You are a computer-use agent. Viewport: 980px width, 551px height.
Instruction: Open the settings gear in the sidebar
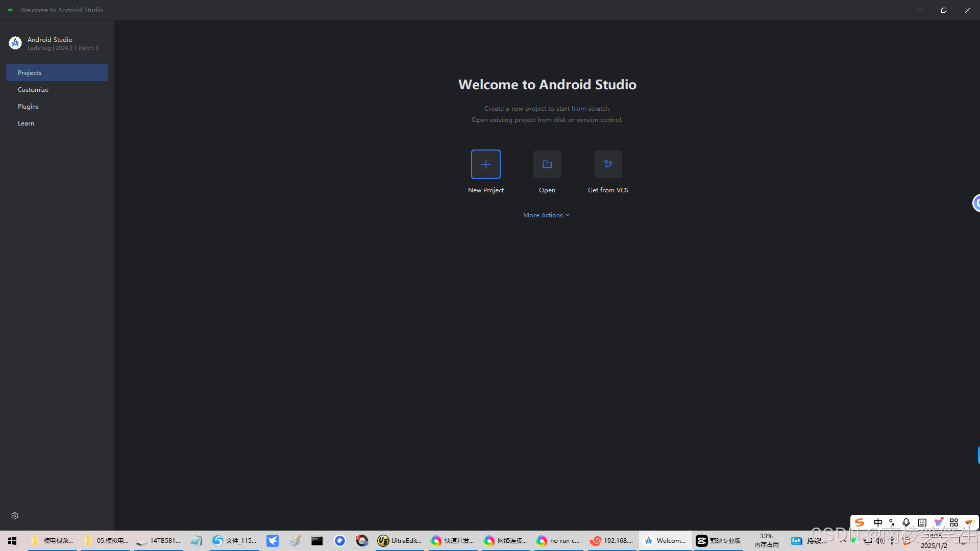tap(15, 516)
